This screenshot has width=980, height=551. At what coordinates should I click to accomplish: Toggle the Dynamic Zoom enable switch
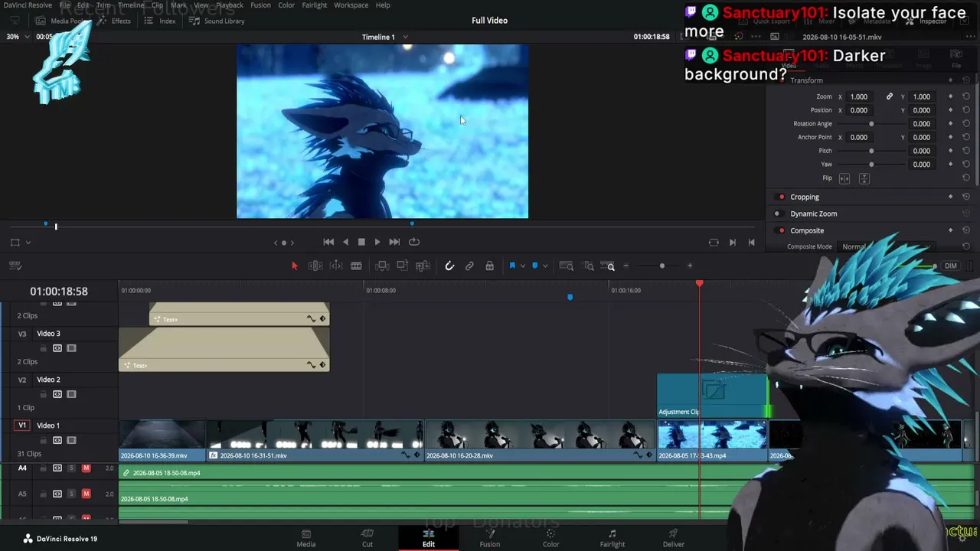(x=777, y=214)
